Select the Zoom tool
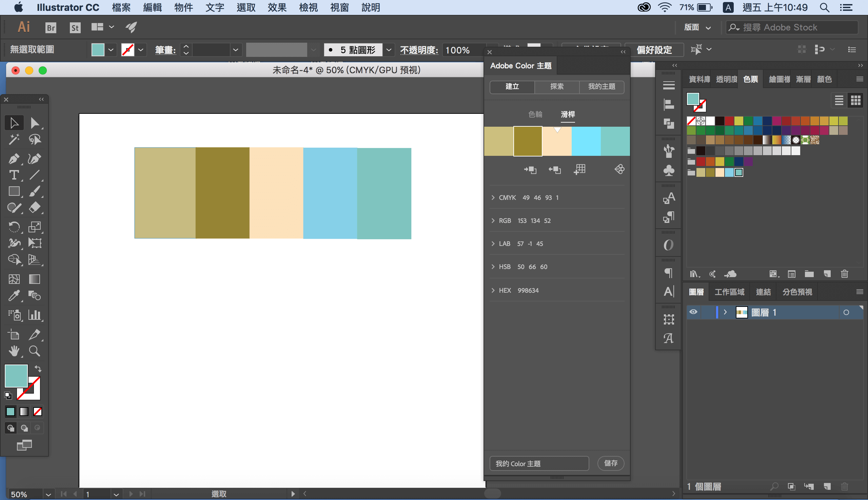The image size is (868, 500). pos(34,351)
